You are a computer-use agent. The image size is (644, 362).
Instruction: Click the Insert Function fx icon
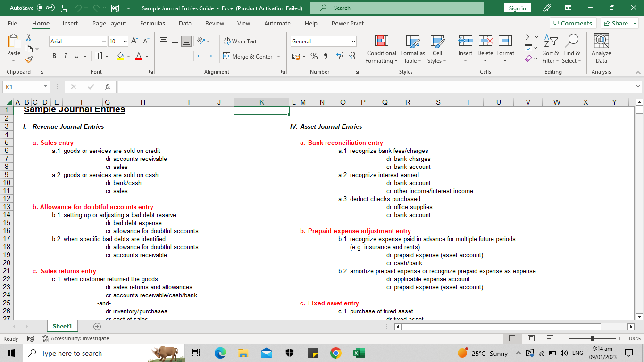tap(108, 87)
